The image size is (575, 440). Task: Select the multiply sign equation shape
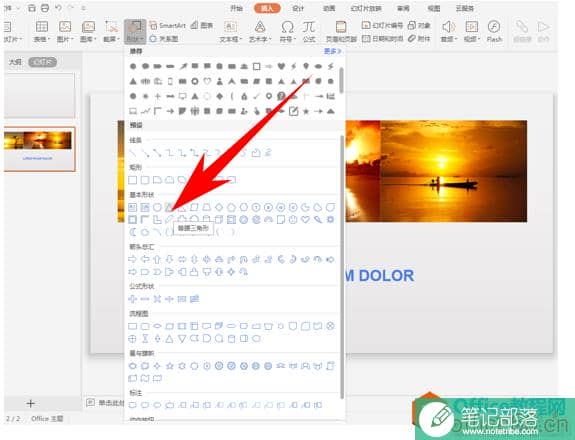[157, 299]
